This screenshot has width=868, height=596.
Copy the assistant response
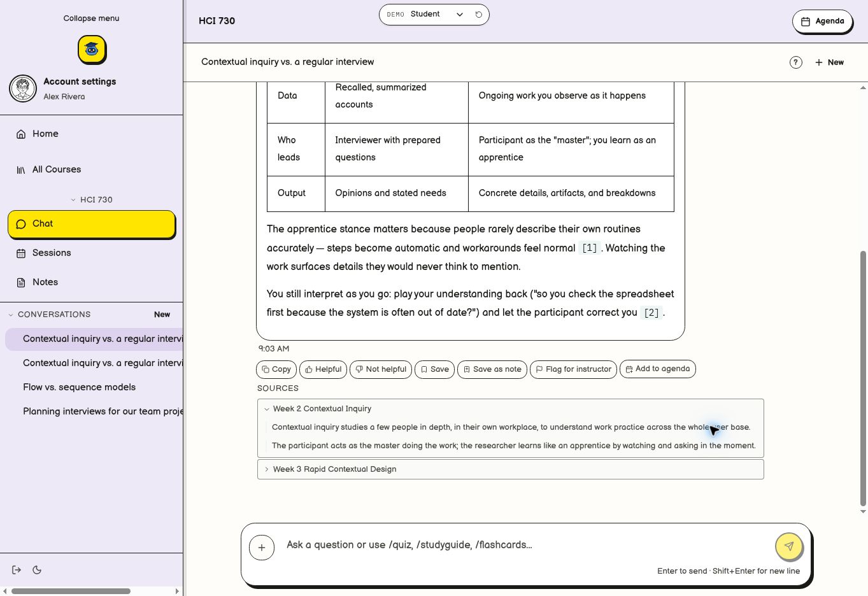[x=276, y=369]
